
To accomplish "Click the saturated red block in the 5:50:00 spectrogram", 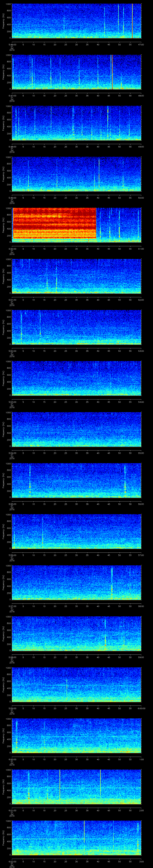I will point(55,223).
